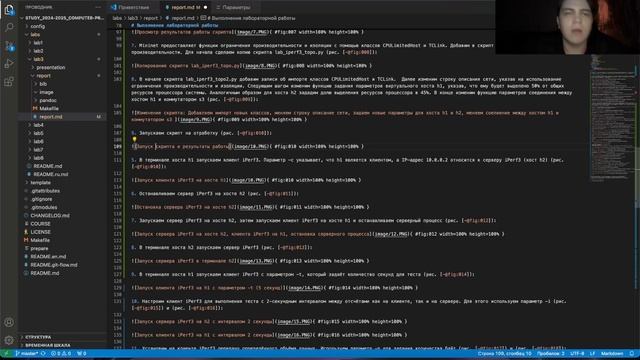Image resolution: width=640 pixels, height=360 pixels.
Task: Click line and column position indicator
Action: click(504, 353)
